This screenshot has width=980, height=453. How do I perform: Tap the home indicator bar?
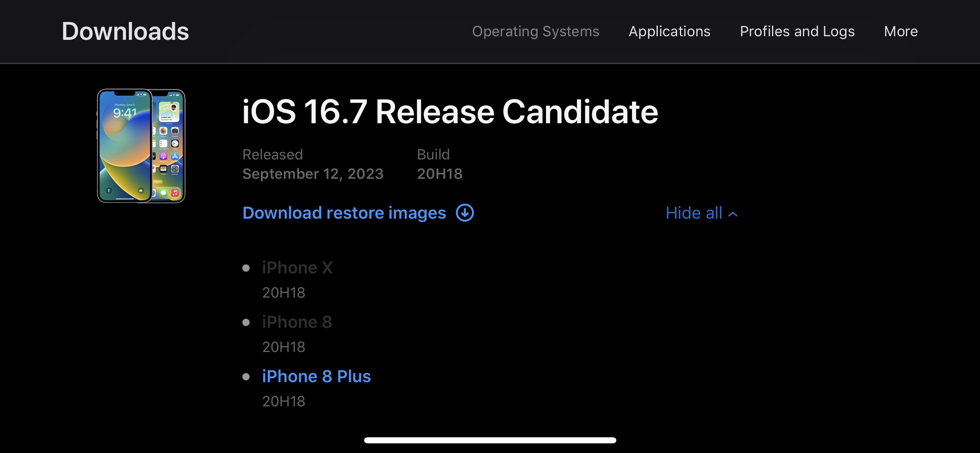click(490, 440)
